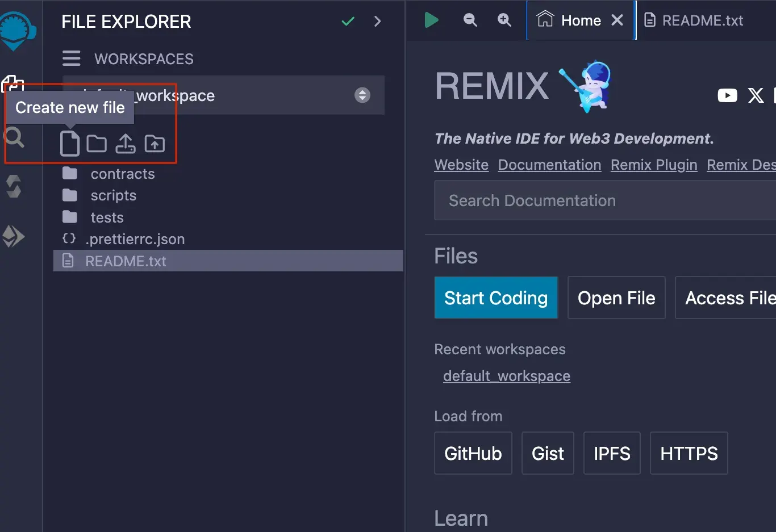Click the upload files icon
This screenshot has height=532, width=776.
point(125,144)
